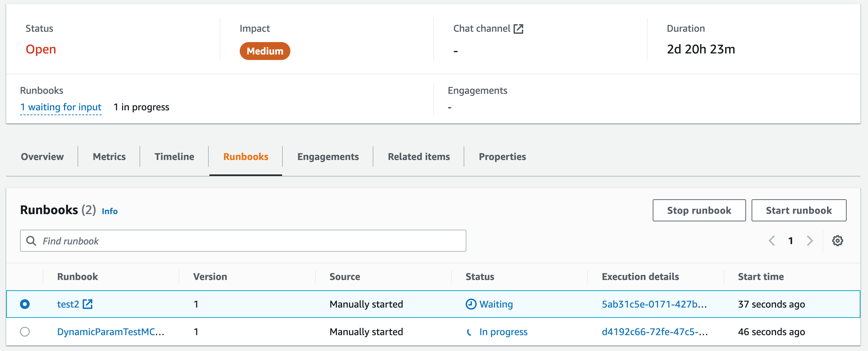Select the DynamicParamTestMC runbook radio button

pos(25,332)
